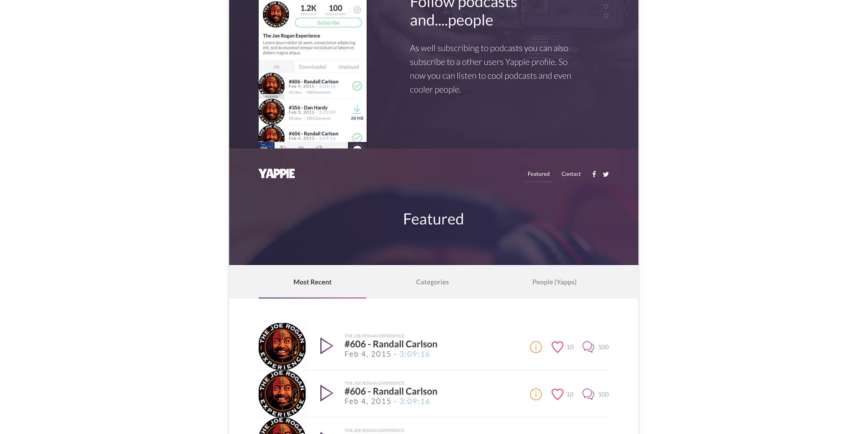Viewport: 868px width, 434px height.
Task: Select the upper slider dot indicator
Action: coord(606,7)
